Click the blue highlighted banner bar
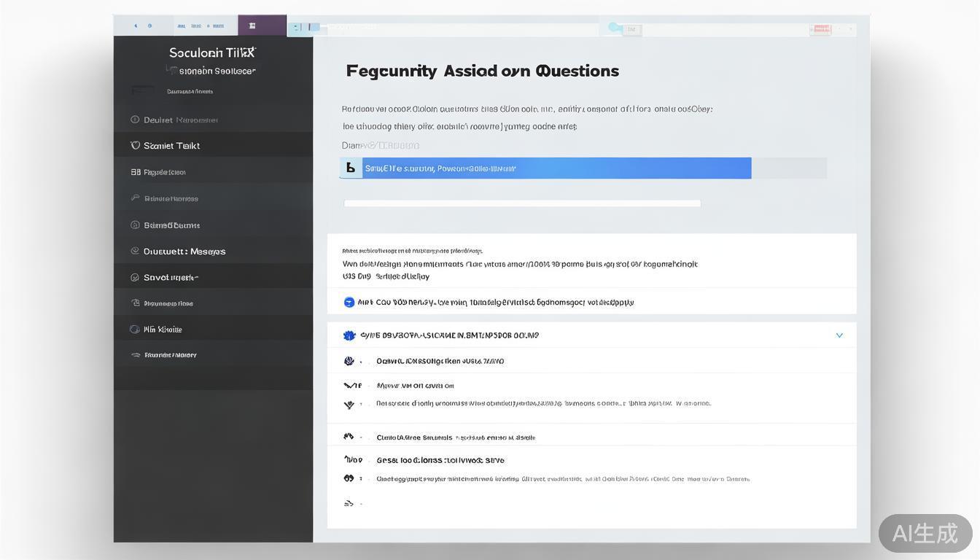 [545, 168]
